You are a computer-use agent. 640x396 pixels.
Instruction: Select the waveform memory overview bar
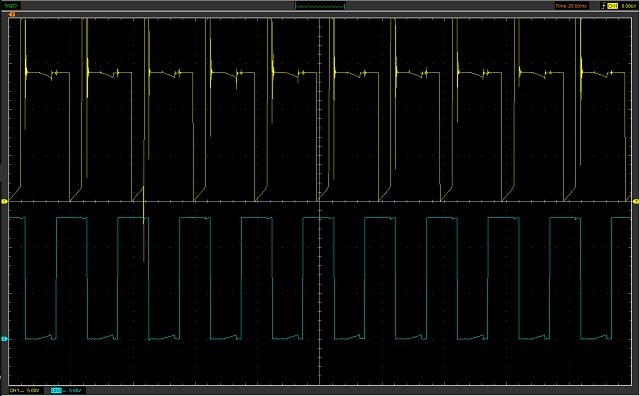320,6
